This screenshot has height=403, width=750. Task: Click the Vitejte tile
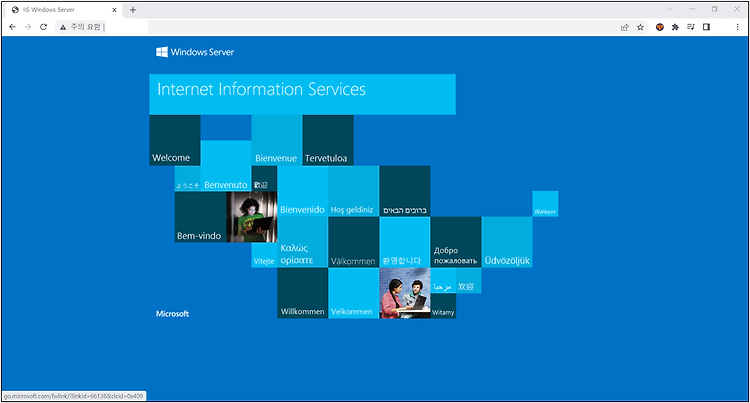(264, 255)
